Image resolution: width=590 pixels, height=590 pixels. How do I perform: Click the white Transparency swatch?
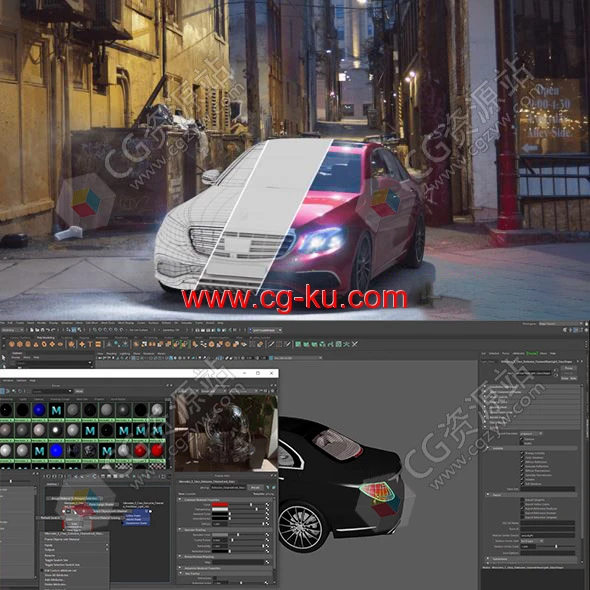point(220,509)
